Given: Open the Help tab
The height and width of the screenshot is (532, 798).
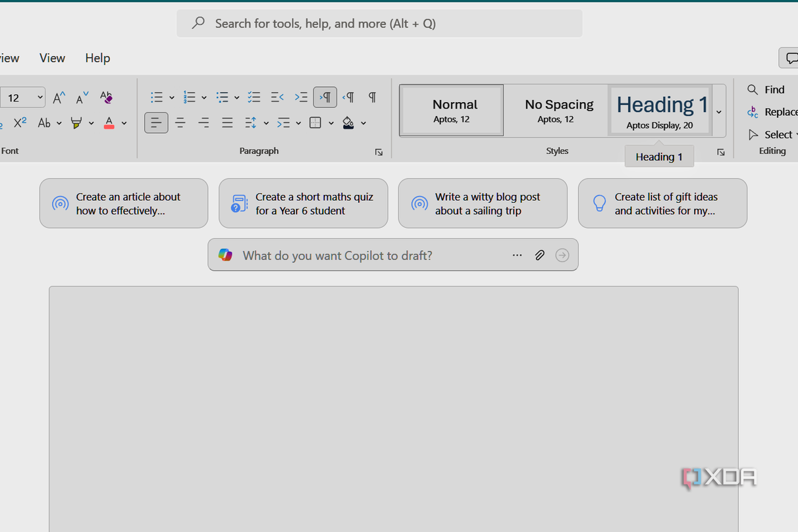Looking at the screenshot, I should (x=97, y=58).
